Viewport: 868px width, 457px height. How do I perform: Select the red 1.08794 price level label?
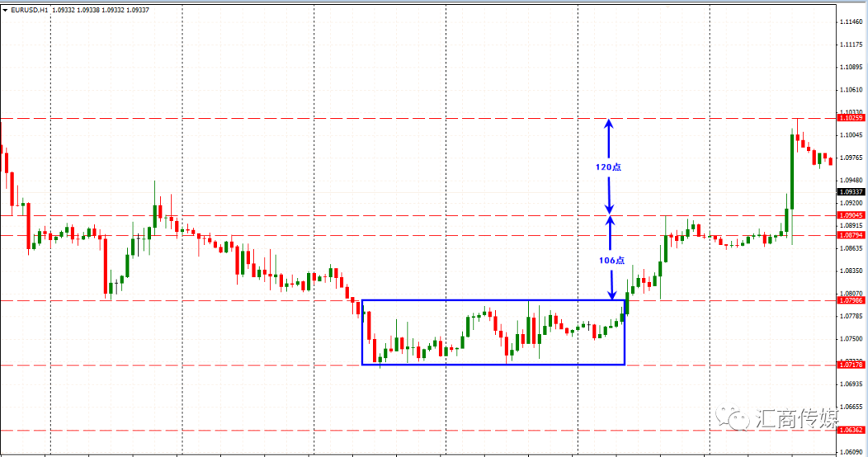pyautogui.click(x=851, y=235)
